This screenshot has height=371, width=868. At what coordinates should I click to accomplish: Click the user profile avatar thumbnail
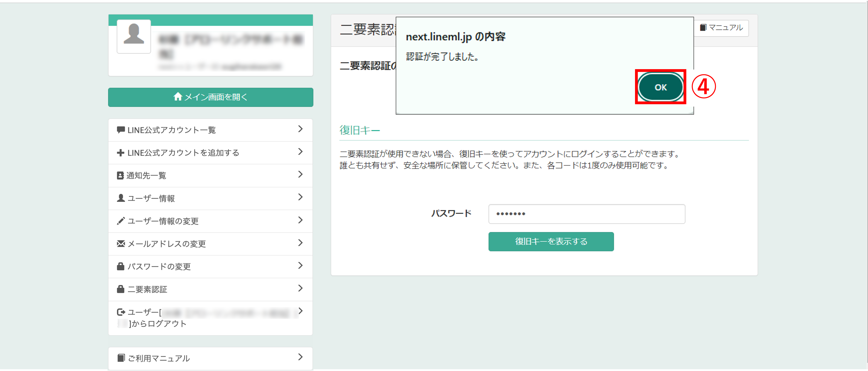coord(134,36)
